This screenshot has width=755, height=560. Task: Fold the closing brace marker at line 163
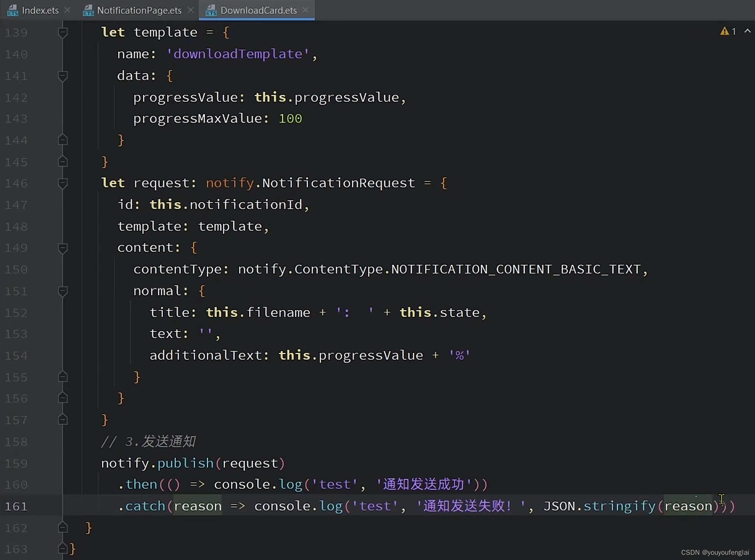point(63,548)
